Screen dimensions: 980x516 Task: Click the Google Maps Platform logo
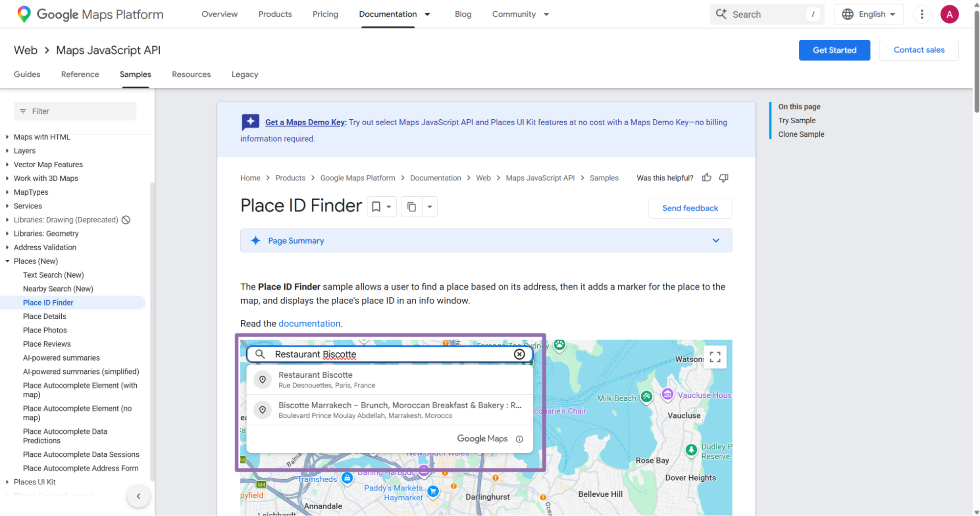(x=90, y=14)
